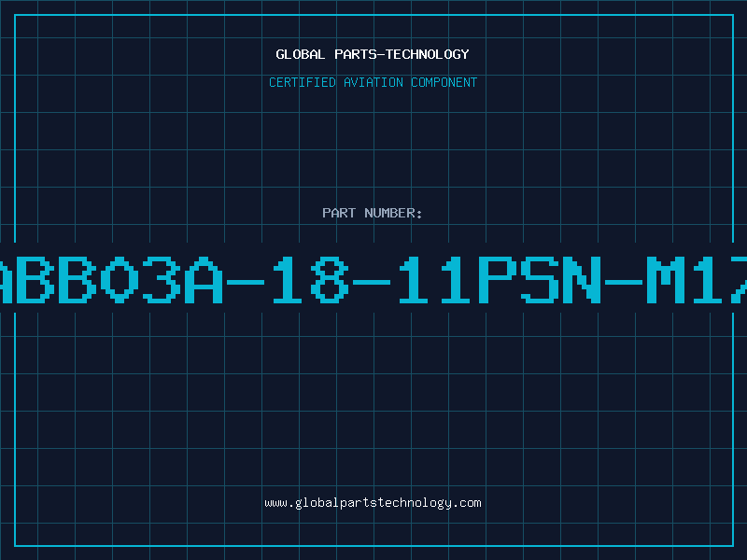Screen dimensions: 747x560
Task: Click the GLOBAL PARTS-TECHNOLOGY heading
Action: [373, 54]
